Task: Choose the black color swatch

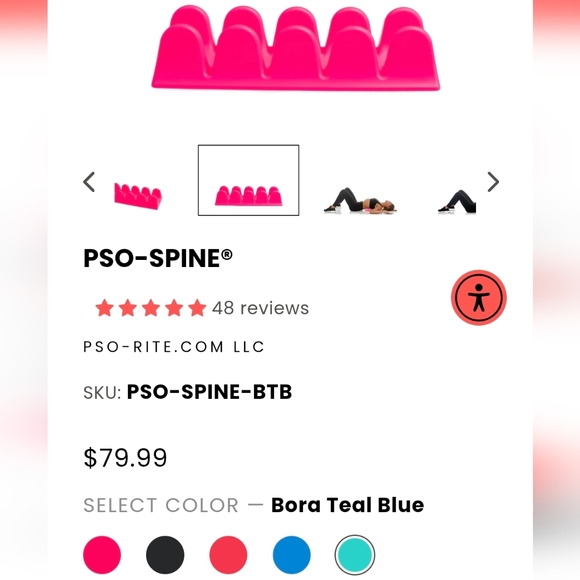Action: (165, 554)
